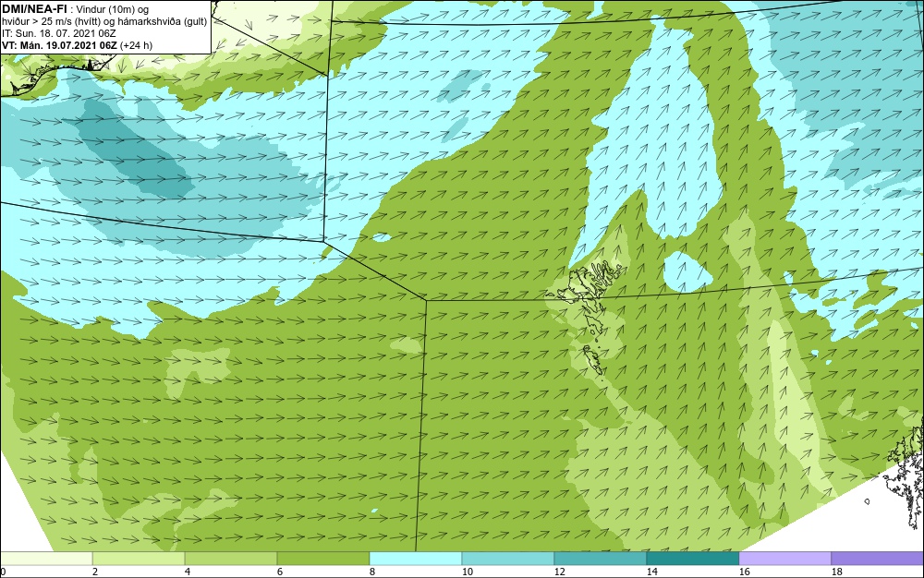Click the 4–6 m/s green legend swatch
Image resolution: width=924 pixels, height=578 pixels.
tap(231, 559)
